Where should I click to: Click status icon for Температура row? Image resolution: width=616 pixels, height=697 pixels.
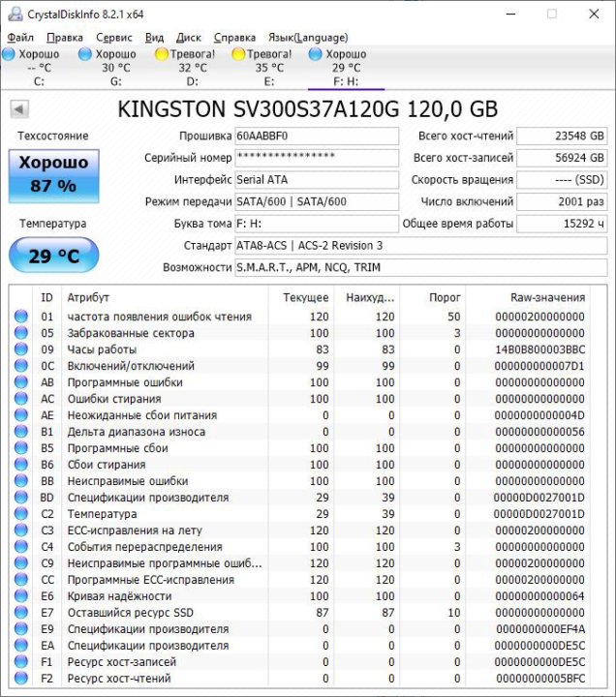[x=21, y=514]
